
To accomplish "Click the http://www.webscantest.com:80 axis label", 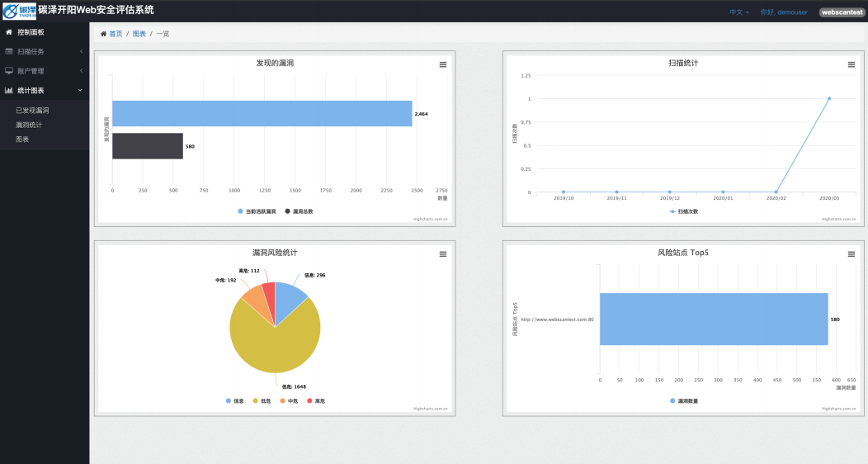I will [558, 320].
